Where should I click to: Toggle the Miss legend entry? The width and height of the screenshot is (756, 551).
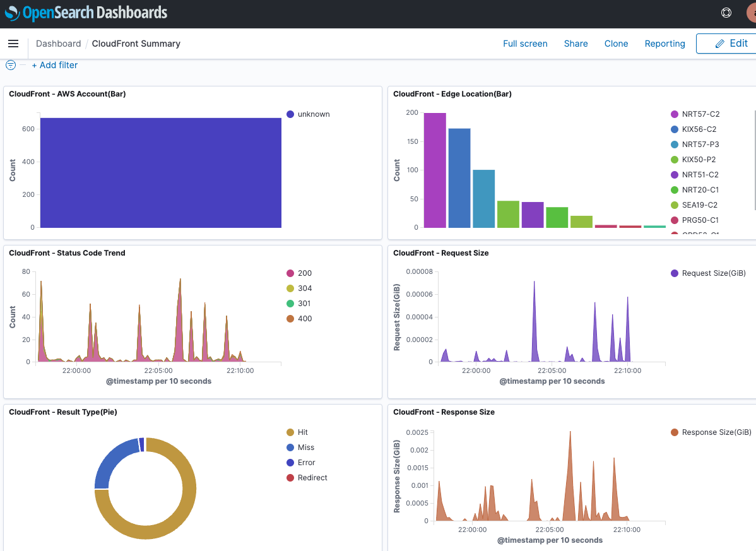(300, 448)
